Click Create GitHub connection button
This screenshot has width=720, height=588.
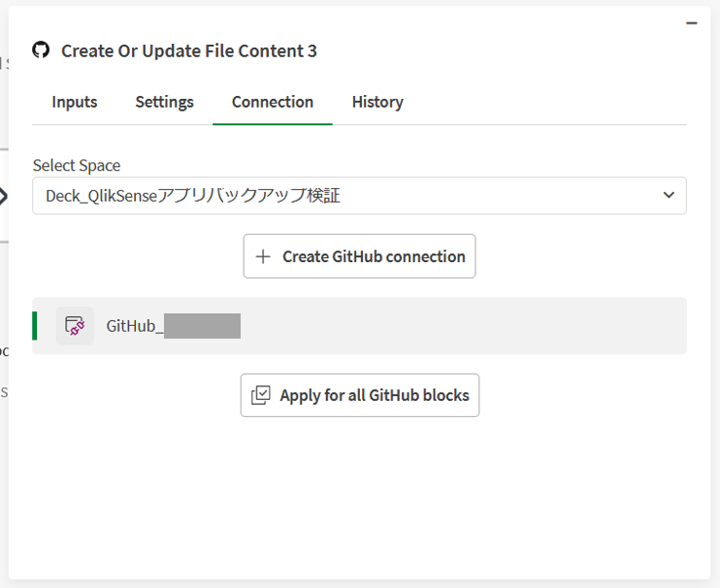[359, 256]
